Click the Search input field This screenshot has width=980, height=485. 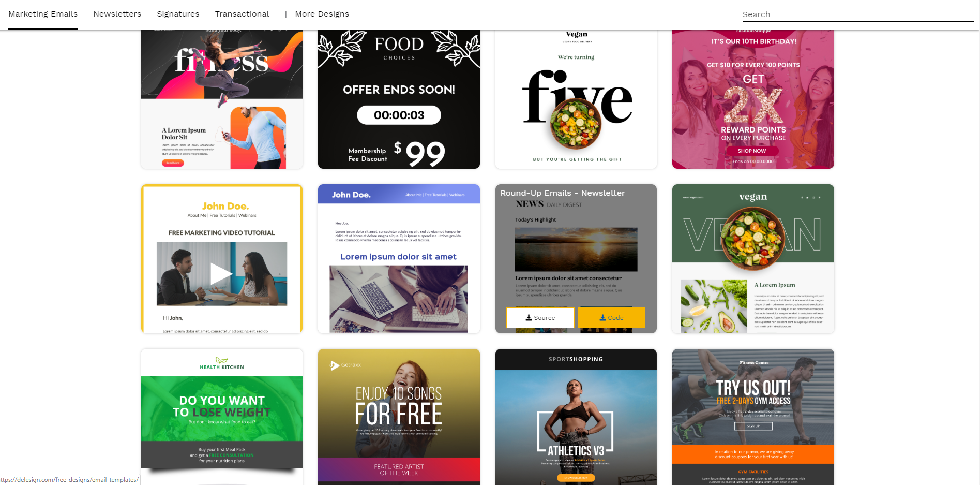[x=858, y=14]
